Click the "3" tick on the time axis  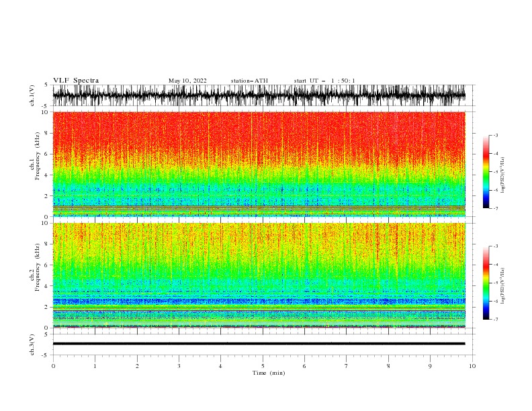point(179,366)
